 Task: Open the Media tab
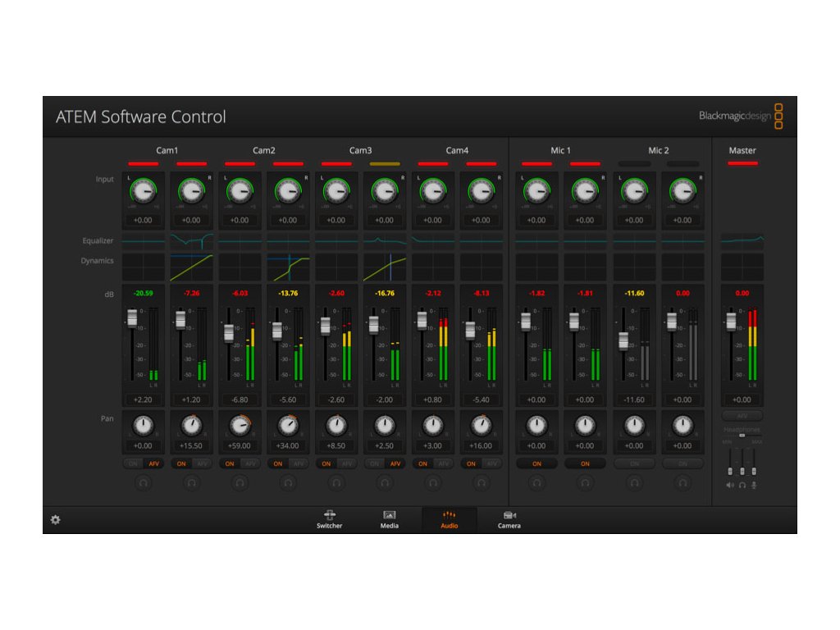click(x=390, y=519)
